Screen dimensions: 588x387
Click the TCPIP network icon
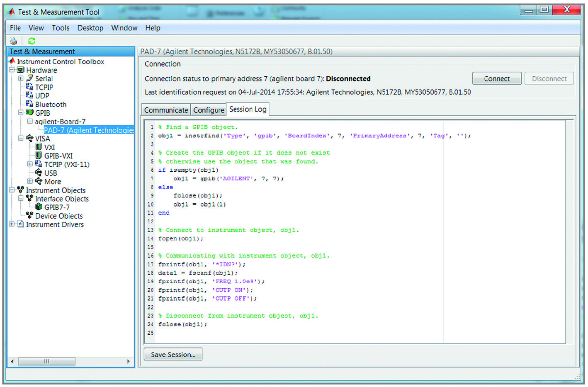(29, 87)
